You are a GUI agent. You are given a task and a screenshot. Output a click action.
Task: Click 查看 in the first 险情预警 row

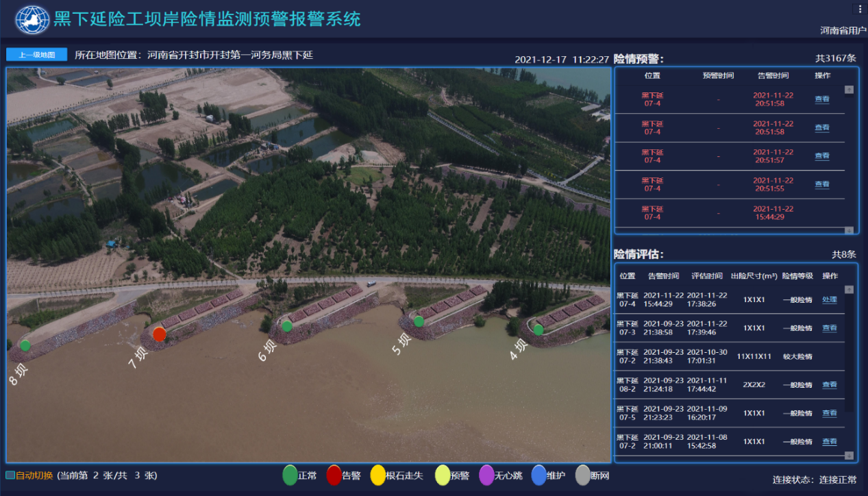821,99
